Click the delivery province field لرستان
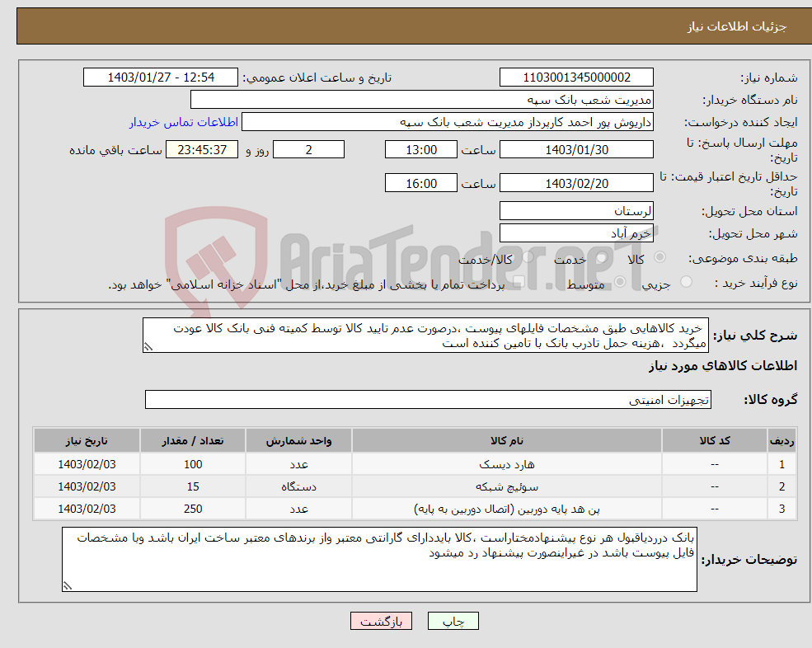Viewport: 812px width, 648px height. (x=576, y=211)
